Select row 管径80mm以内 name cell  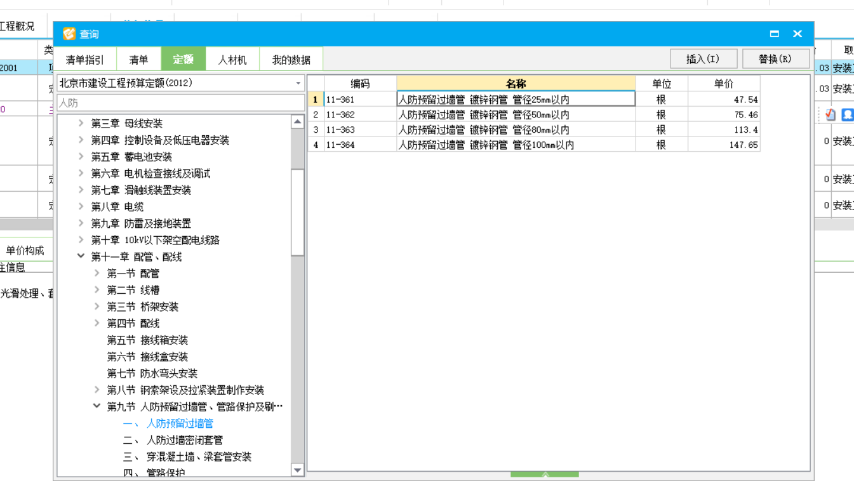[x=516, y=129]
